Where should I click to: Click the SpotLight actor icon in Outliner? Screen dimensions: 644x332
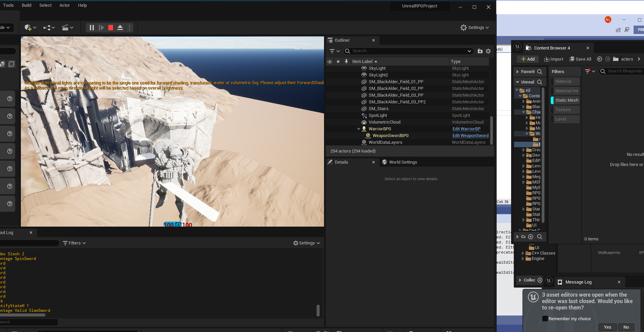tap(364, 115)
